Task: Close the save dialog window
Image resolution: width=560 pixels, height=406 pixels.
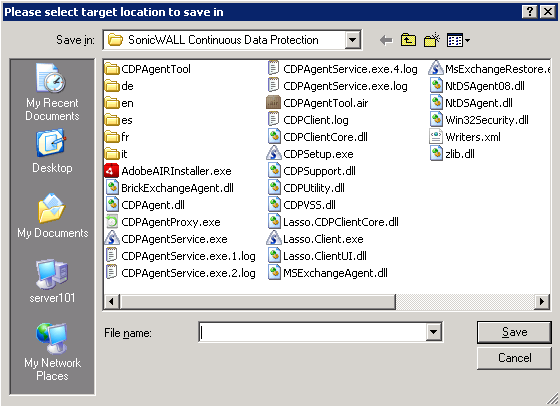Action: click(548, 12)
